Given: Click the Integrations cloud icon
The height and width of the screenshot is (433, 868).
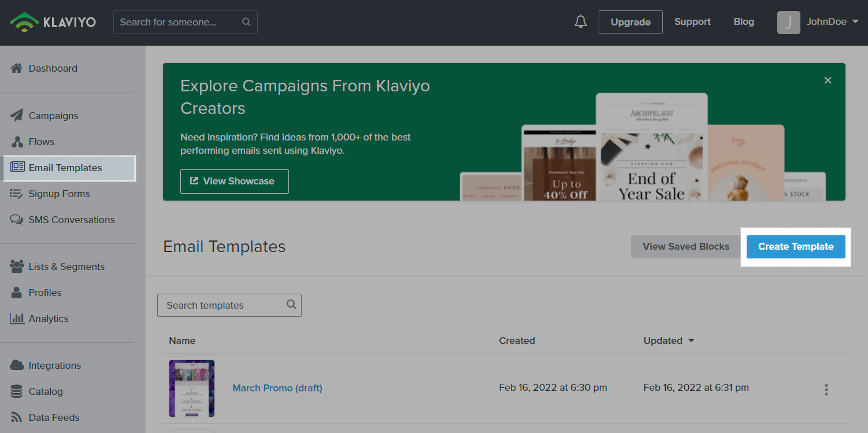Looking at the screenshot, I should (17, 365).
